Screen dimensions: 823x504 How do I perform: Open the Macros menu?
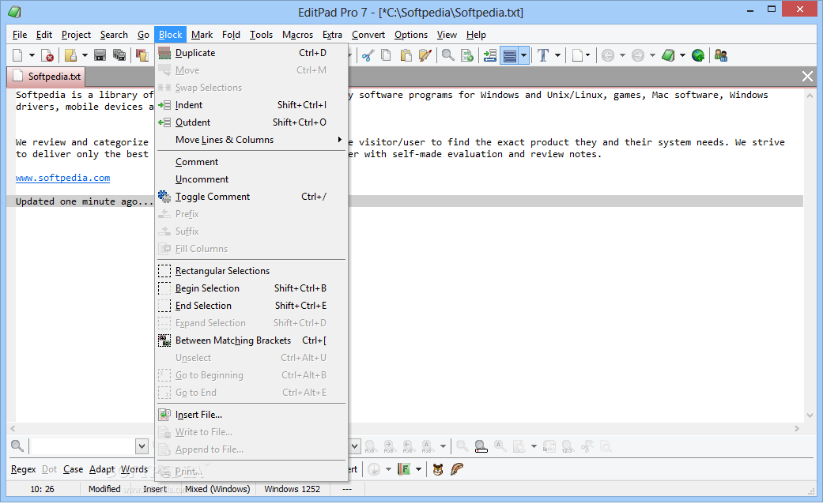(x=297, y=35)
